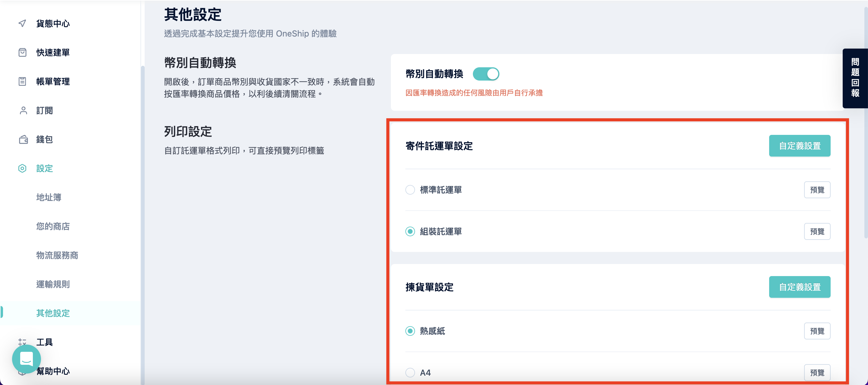Open 運輸規則 submenu item
The height and width of the screenshot is (385, 868).
click(53, 285)
